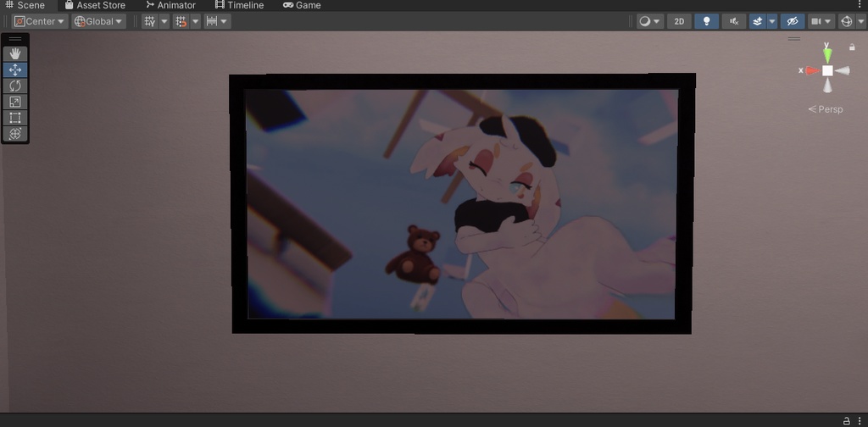The height and width of the screenshot is (427, 868).
Task: Toggle hidden objects scene visibility
Action: click(x=793, y=21)
